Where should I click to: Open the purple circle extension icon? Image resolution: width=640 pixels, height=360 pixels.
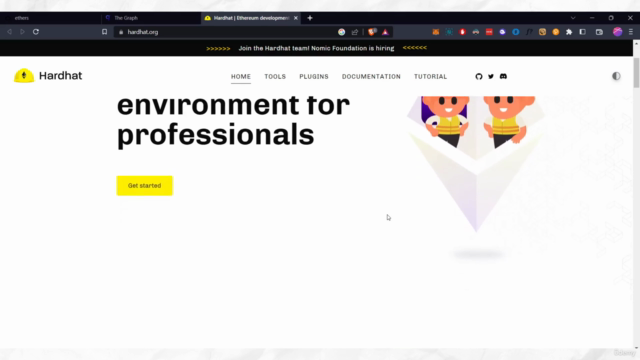click(x=502, y=32)
